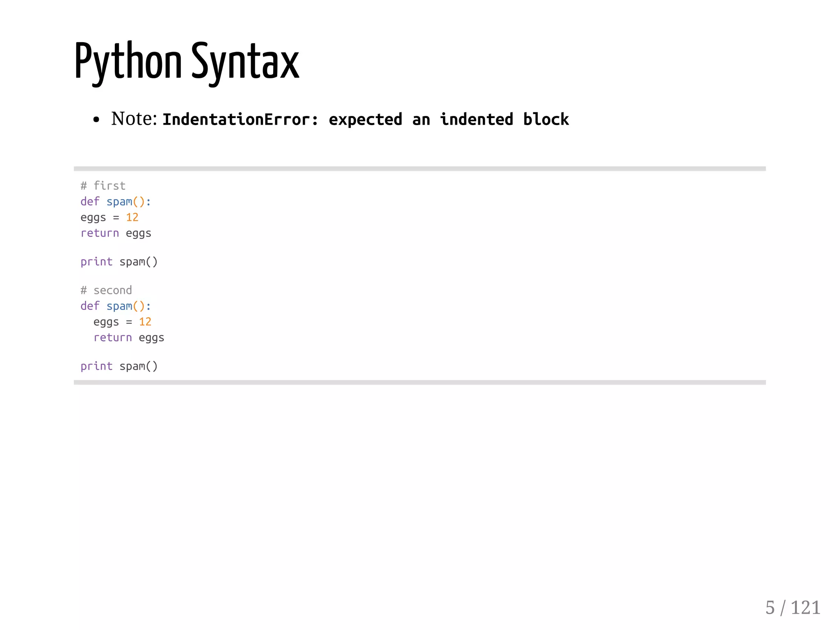This screenshot has height=630, width=840.
Task: Click 'print spam()' in the first example
Action: [119, 262]
